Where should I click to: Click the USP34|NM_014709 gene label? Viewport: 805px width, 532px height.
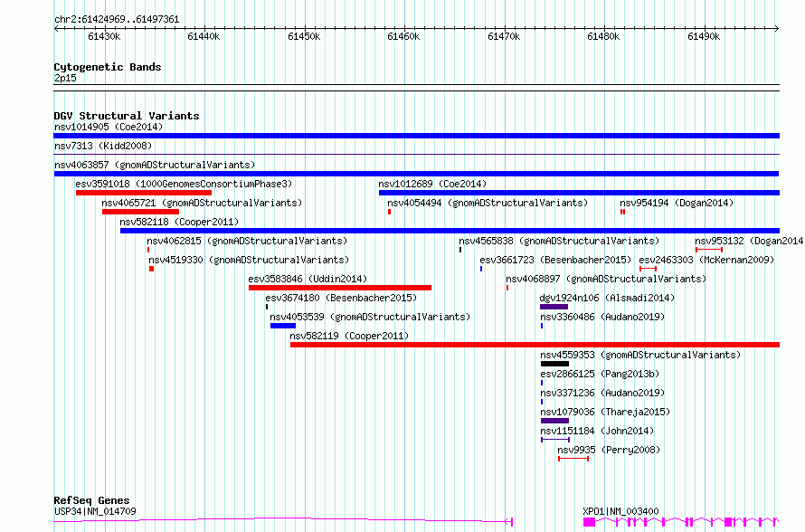[x=95, y=511]
